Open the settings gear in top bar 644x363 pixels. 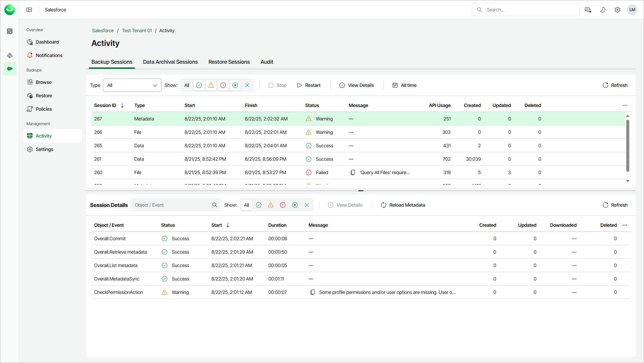618,10
